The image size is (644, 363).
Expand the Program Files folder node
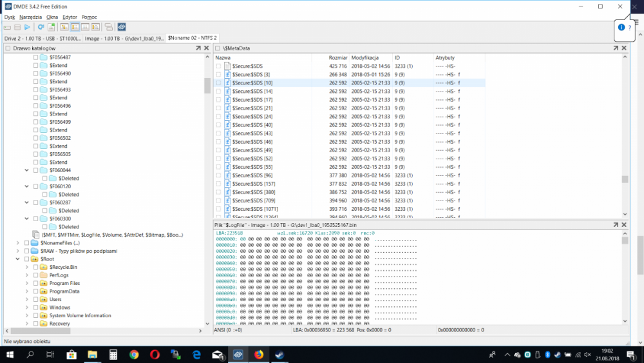[x=26, y=284]
